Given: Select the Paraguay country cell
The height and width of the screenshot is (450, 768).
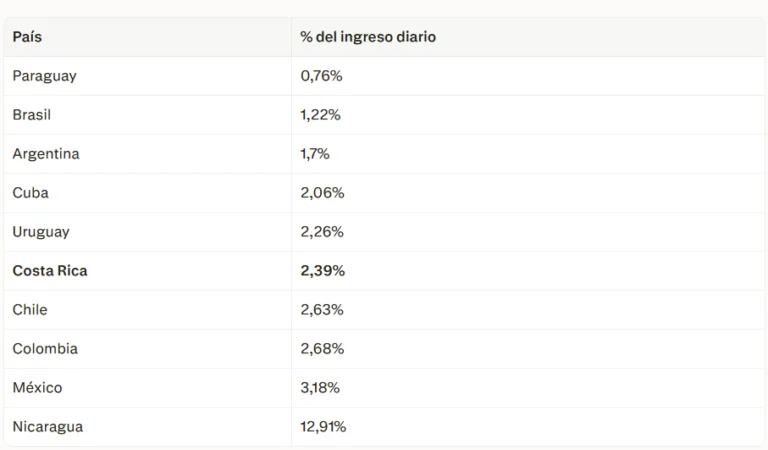Looking at the screenshot, I should (45, 76).
